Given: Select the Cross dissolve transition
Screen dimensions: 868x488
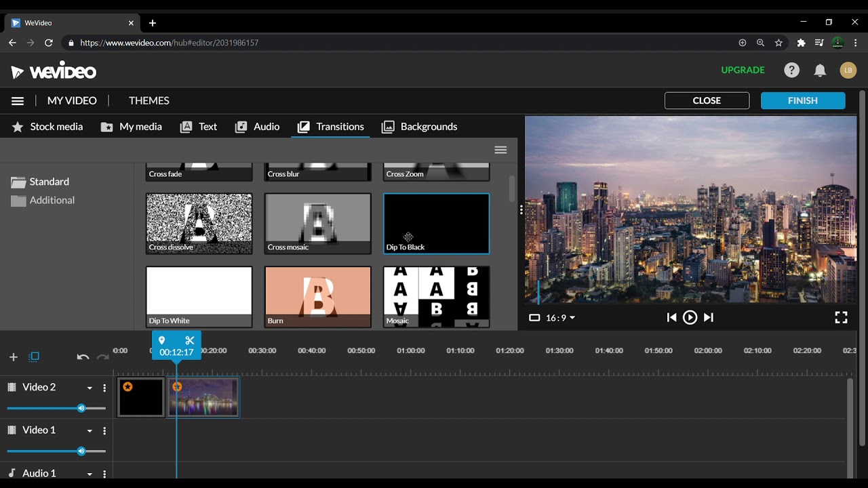Looking at the screenshot, I should [199, 224].
